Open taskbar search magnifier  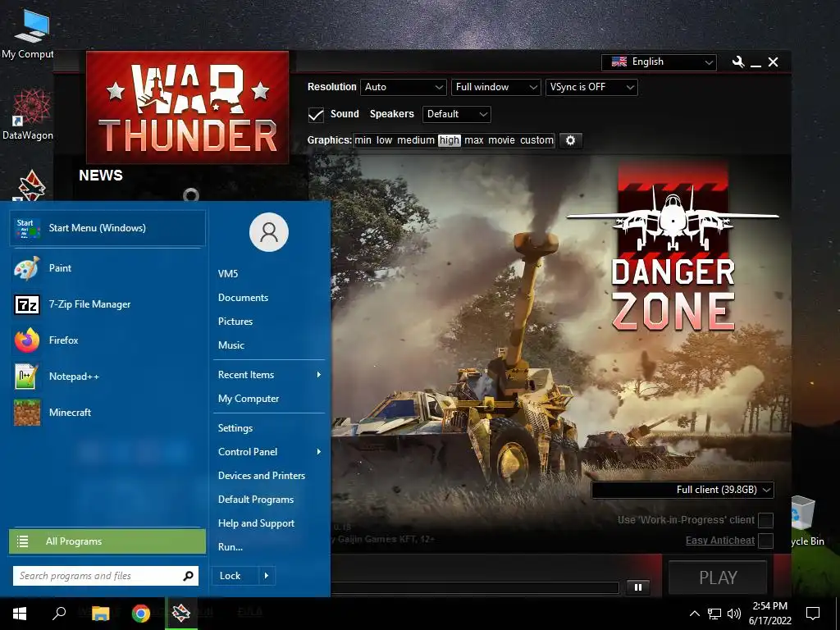coord(59,613)
